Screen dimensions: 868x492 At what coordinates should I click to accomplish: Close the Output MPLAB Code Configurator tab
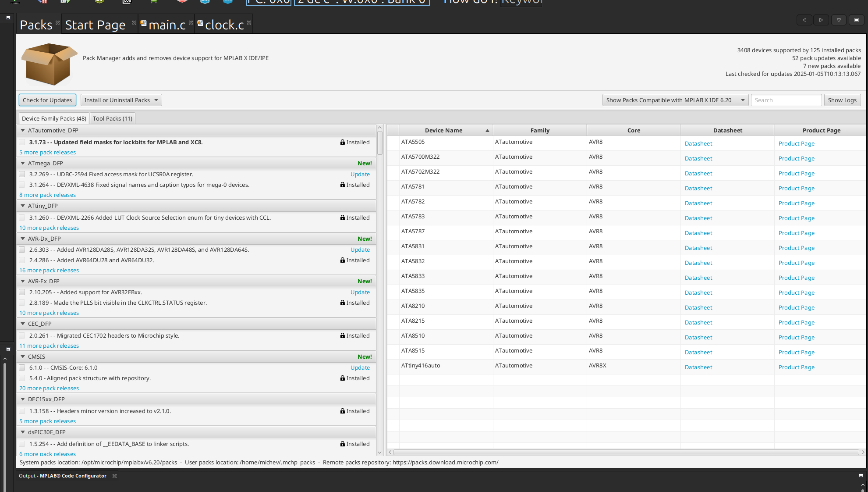(x=114, y=476)
